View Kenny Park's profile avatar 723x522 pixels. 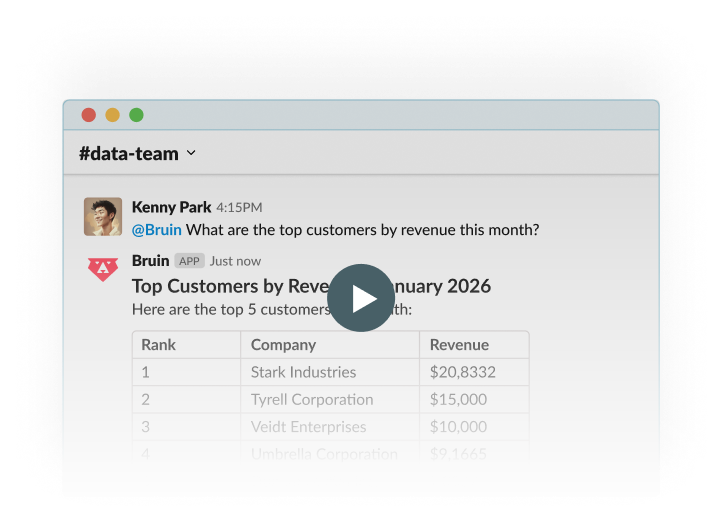103,217
